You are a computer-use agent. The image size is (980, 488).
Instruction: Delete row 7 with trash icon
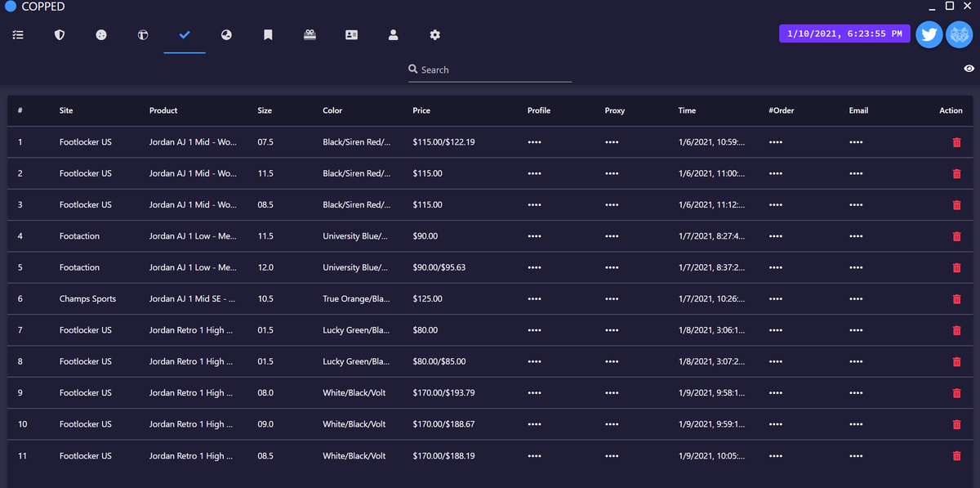(x=956, y=330)
